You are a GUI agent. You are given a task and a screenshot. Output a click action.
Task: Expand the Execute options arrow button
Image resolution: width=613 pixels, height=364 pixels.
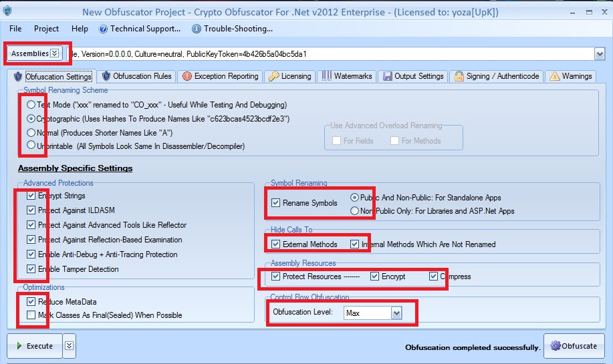click(x=70, y=346)
